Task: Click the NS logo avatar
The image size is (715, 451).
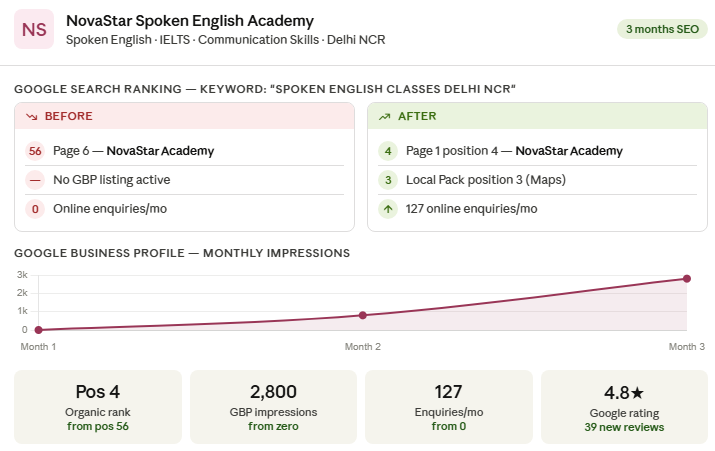Action: point(34,29)
